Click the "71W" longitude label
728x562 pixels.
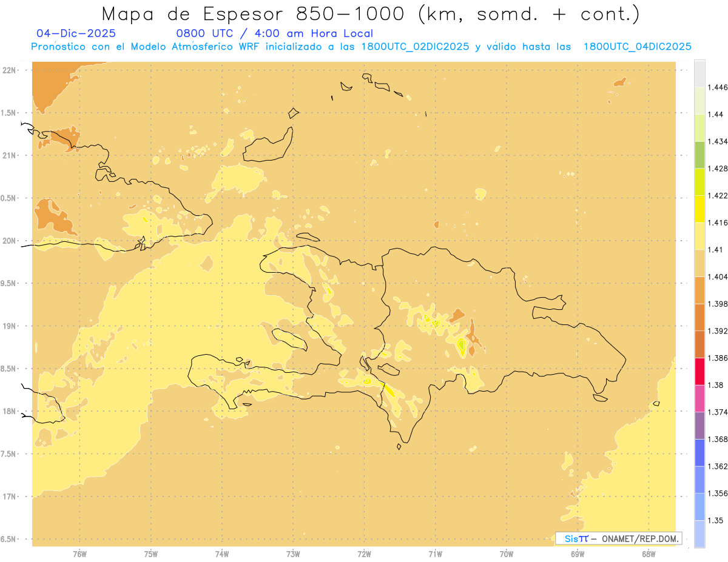pyautogui.click(x=435, y=554)
